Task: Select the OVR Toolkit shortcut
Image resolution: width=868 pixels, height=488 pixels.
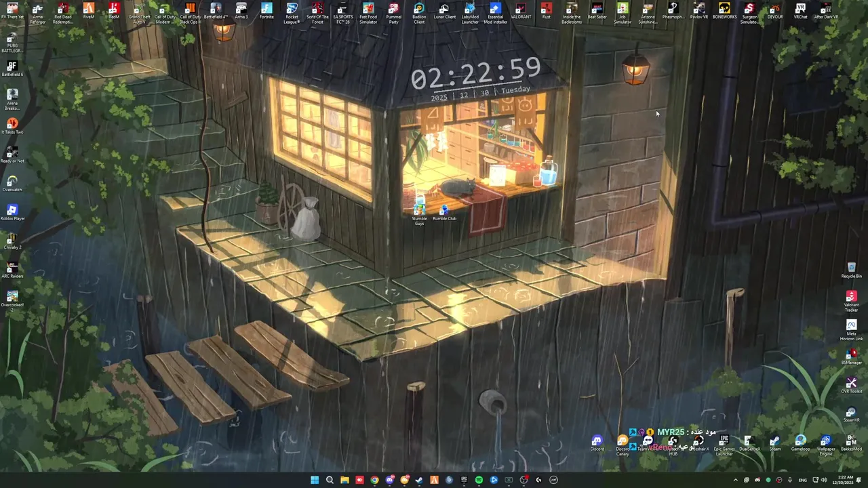Action: pyautogui.click(x=852, y=386)
